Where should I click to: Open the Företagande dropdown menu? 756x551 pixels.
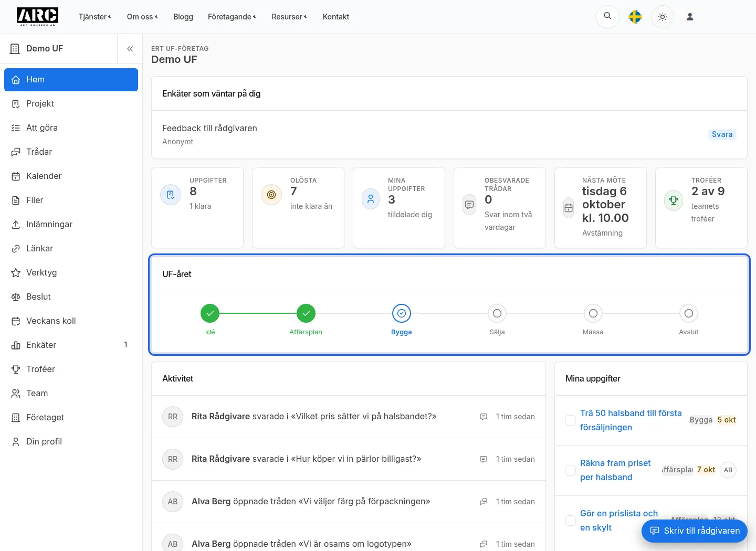232,17
